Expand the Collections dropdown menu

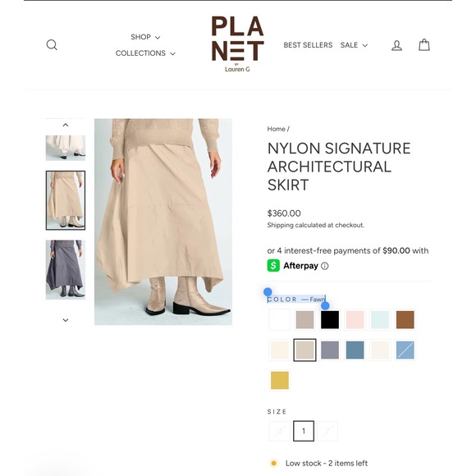pyautogui.click(x=145, y=53)
